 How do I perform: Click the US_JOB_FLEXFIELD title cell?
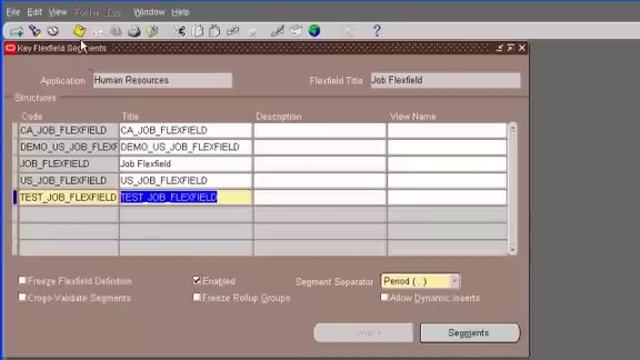click(x=186, y=181)
